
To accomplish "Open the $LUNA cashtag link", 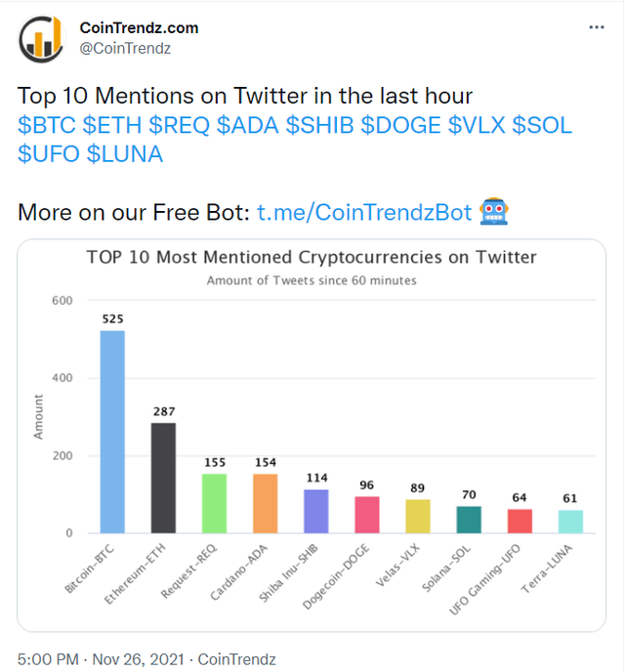I will 125,154.
